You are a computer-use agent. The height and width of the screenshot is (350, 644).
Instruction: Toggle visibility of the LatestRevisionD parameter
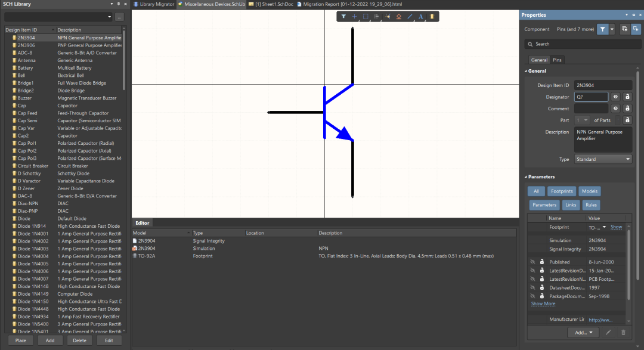(x=532, y=270)
